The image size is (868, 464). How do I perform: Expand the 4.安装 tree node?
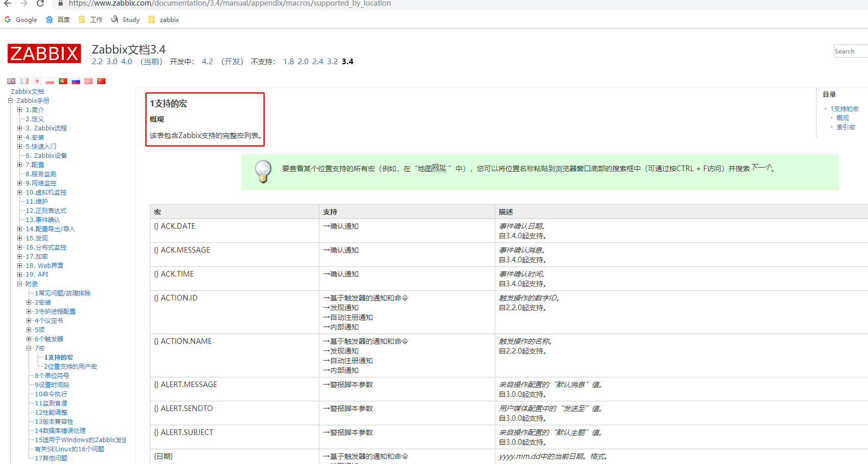[x=19, y=137]
